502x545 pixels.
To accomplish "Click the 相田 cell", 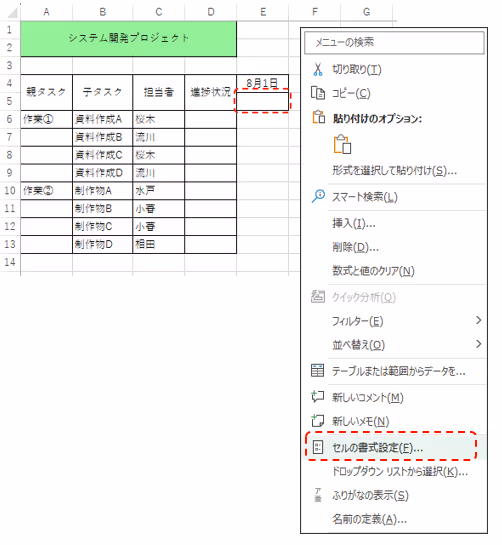I will [x=159, y=244].
